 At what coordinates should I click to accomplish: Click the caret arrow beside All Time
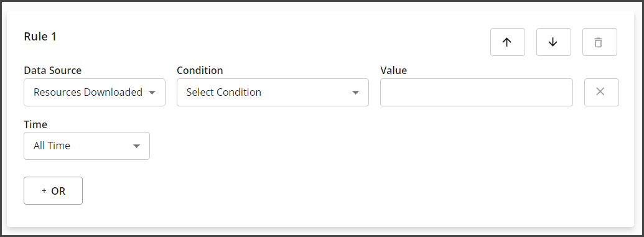point(136,146)
